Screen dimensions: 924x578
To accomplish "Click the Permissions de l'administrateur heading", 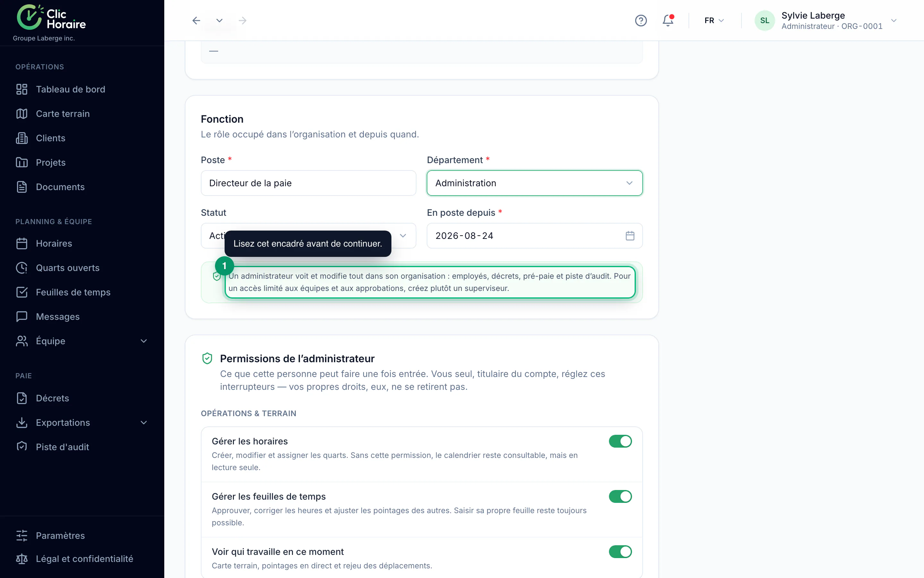I will pos(297,359).
